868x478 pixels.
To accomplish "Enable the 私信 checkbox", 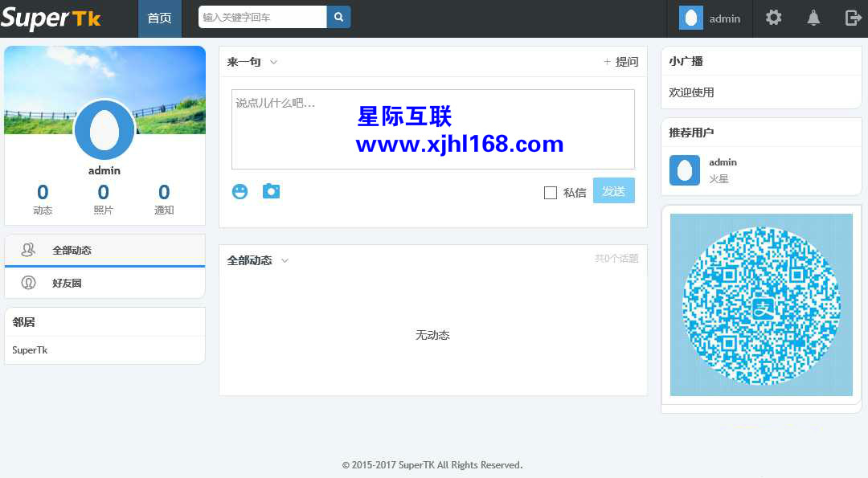I will pos(551,191).
